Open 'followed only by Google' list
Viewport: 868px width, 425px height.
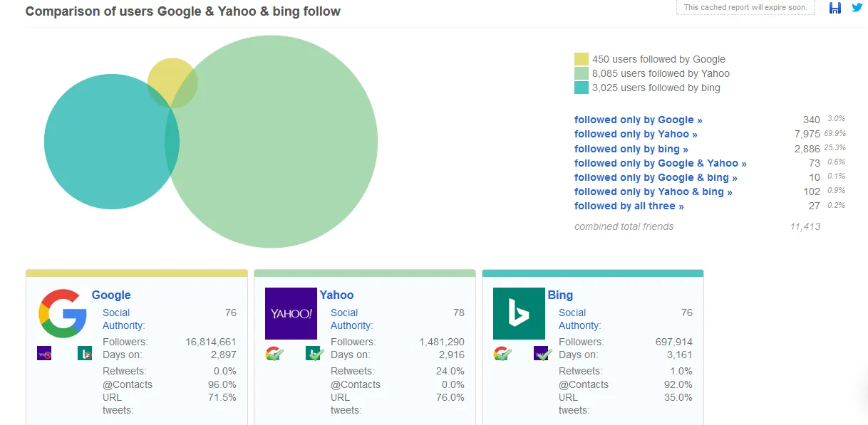point(639,120)
